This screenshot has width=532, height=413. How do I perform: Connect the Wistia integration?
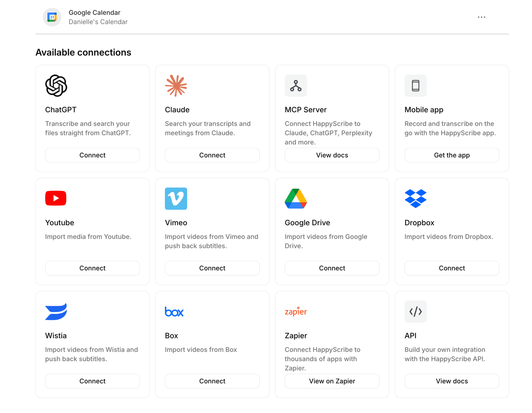(92, 381)
